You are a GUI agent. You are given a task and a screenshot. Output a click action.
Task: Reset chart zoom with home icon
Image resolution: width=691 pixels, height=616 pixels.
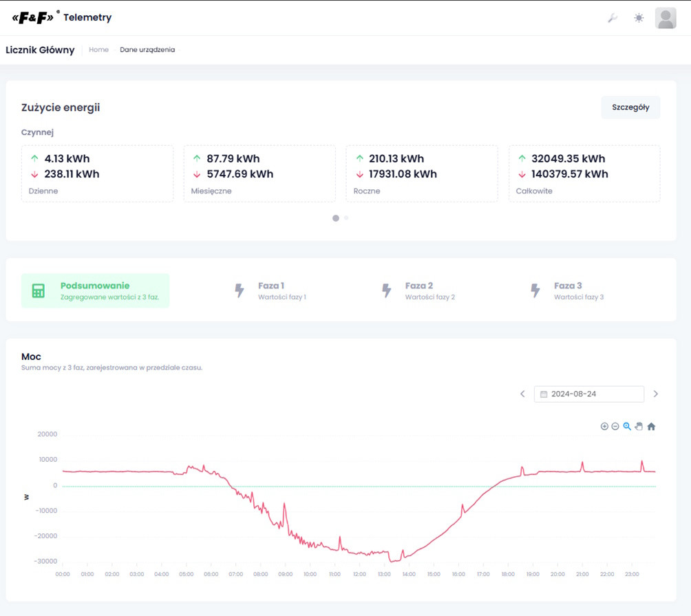click(651, 427)
